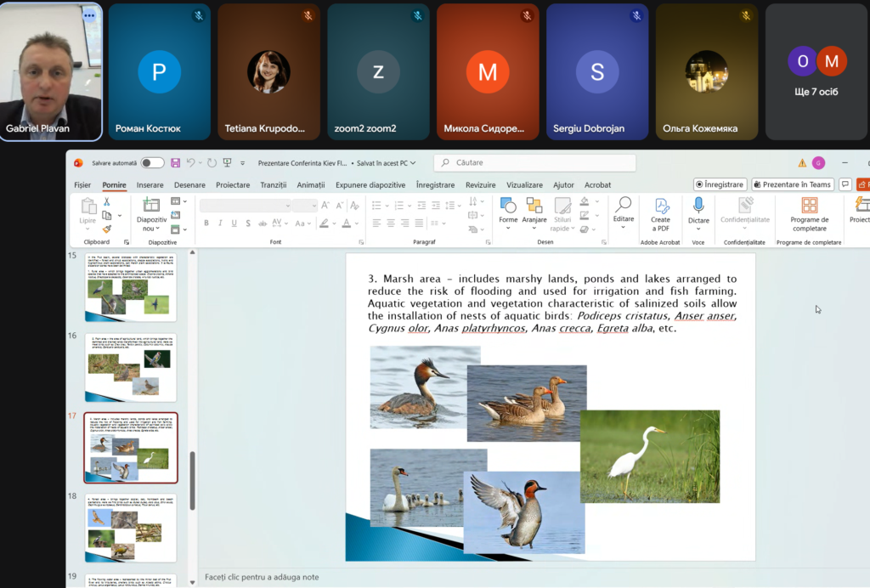
Task: Open the Inserare ribbon tab
Action: [150, 185]
